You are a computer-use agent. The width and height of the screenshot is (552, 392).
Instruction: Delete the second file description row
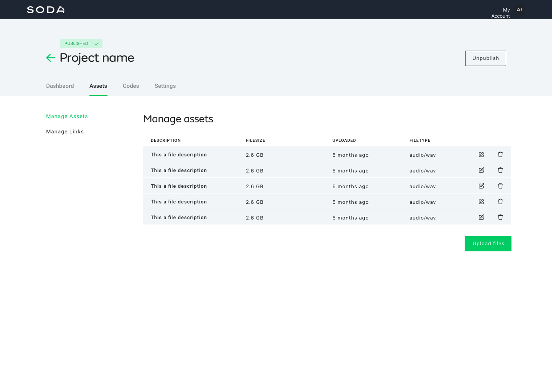pyautogui.click(x=500, y=170)
